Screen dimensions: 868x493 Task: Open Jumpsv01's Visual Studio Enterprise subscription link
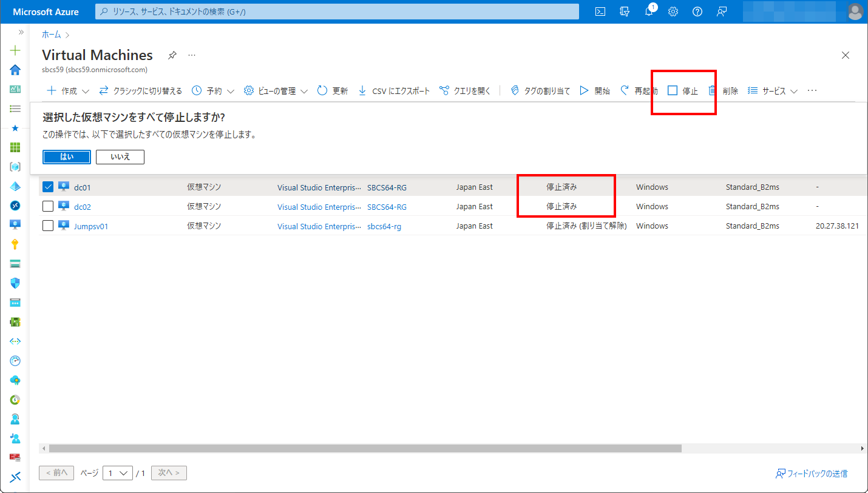pyautogui.click(x=319, y=226)
